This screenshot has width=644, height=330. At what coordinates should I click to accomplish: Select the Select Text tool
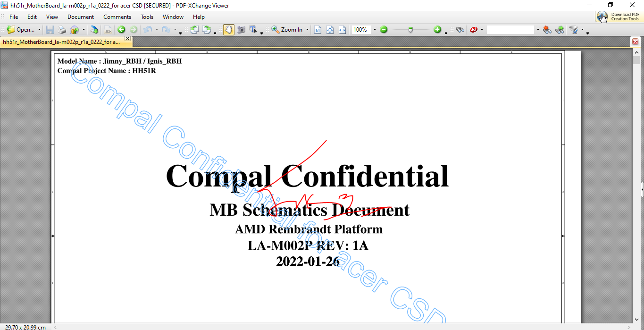[253, 30]
